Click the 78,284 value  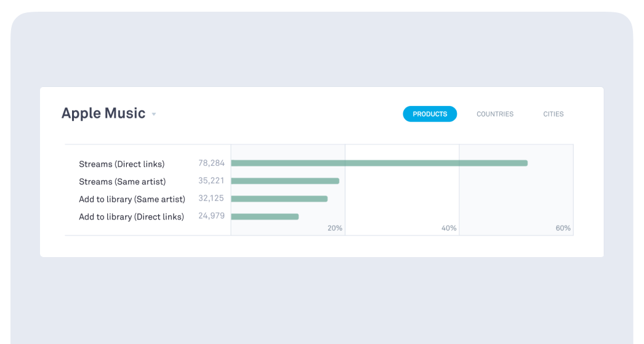(x=211, y=163)
